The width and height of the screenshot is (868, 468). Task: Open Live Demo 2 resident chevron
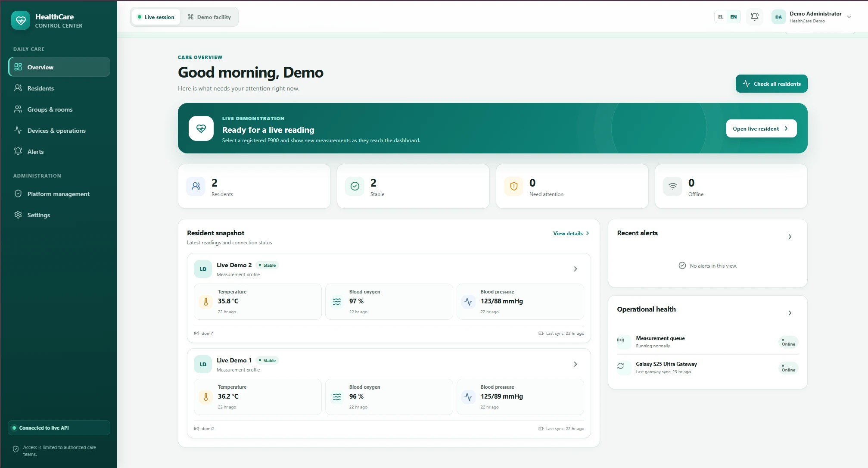pyautogui.click(x=576, y=269)
